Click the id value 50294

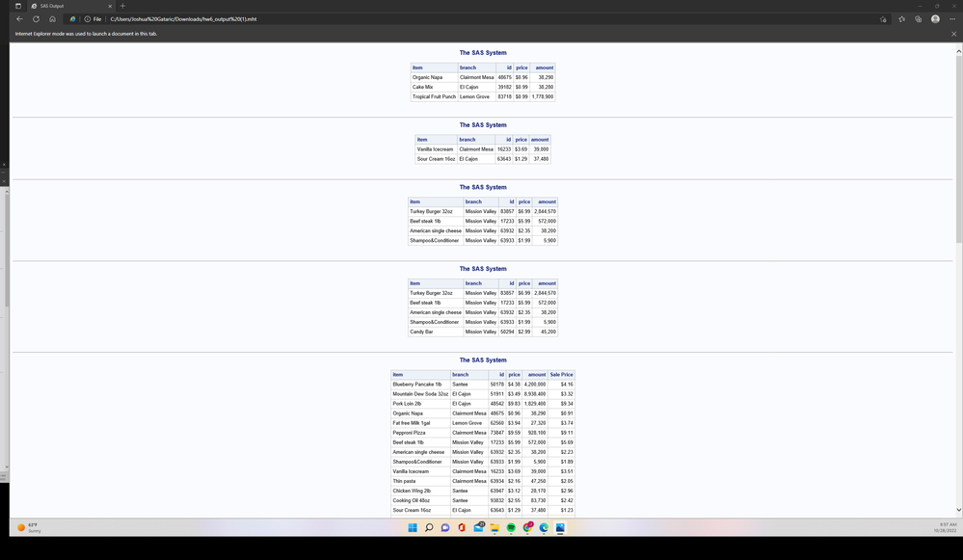coord(507,332)
